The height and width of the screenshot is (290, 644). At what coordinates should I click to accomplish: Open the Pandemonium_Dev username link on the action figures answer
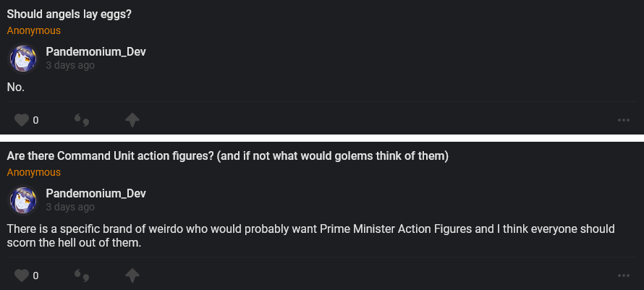(x=96, y=193)
